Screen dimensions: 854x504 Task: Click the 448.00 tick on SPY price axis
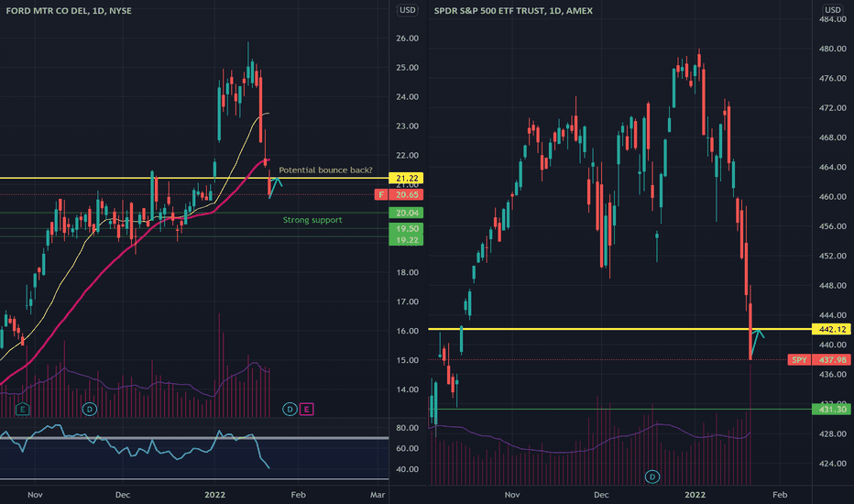click(x=833, y=286)
